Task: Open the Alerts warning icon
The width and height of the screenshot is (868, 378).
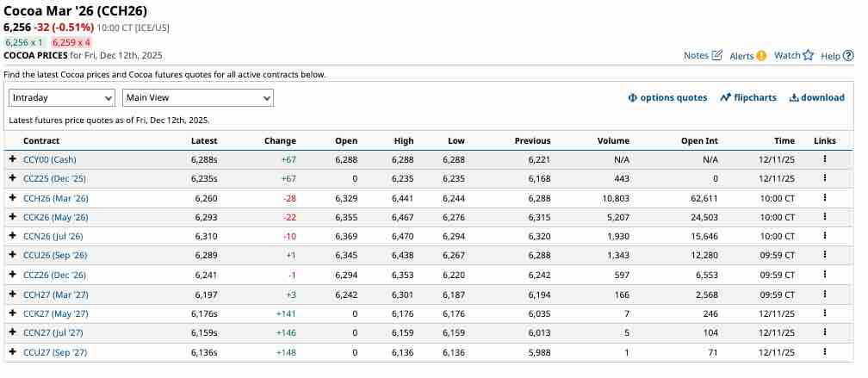Action: click(x=761, y=56)
